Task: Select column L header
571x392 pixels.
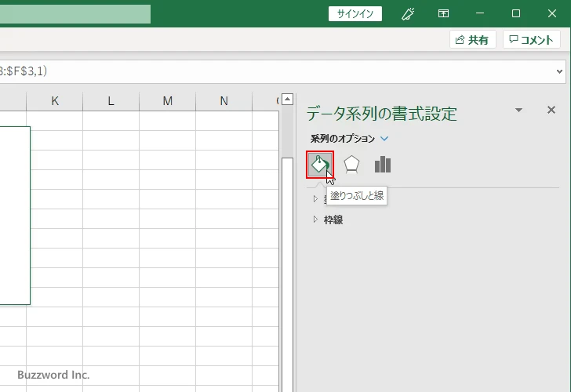Action: pyautogui.click(x=111, y=101)
